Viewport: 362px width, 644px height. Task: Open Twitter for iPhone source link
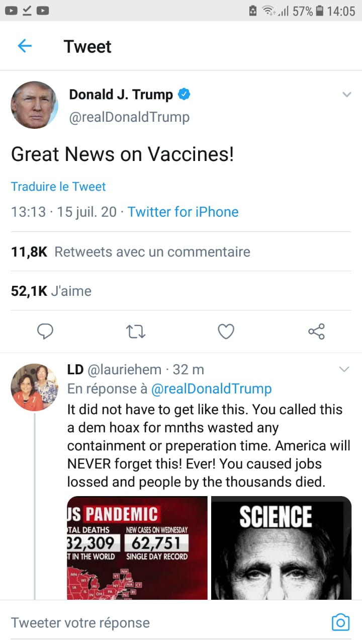[x=183, y=212]
